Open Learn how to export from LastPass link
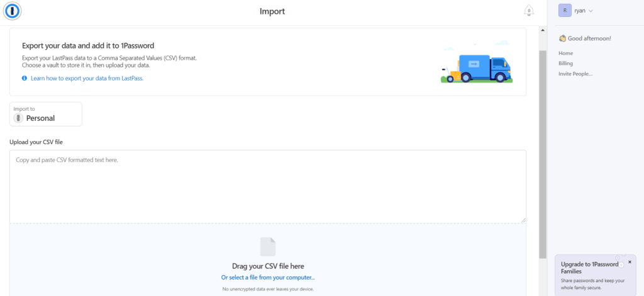 point(87,78)
